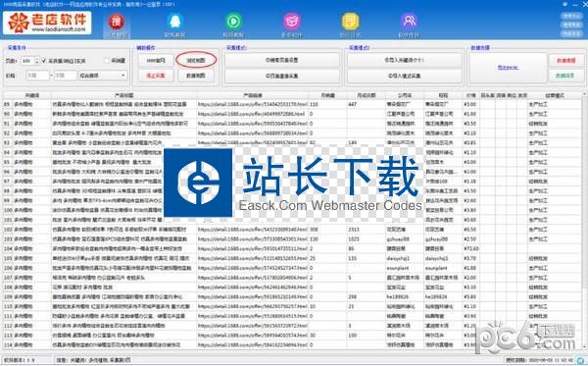Click the red-text data processing button
Image resolution: width=588 pixels, height=366 pixels.
(x=565, y=61)
